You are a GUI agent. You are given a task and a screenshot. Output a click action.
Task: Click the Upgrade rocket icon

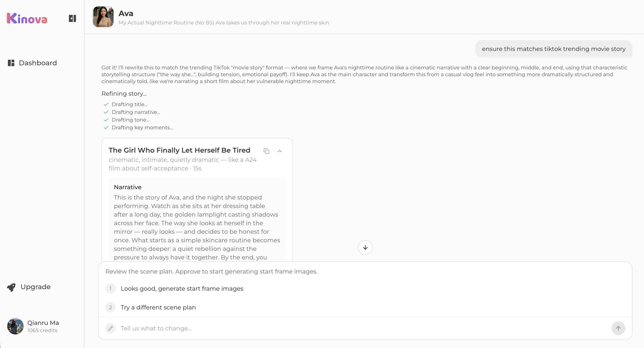[x=11, y=287]
